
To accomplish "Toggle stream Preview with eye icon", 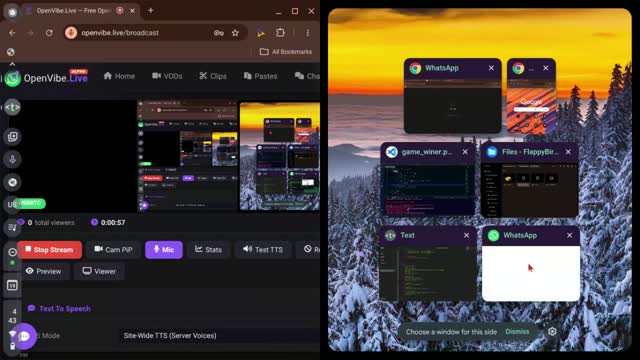I will click(43, 271).
